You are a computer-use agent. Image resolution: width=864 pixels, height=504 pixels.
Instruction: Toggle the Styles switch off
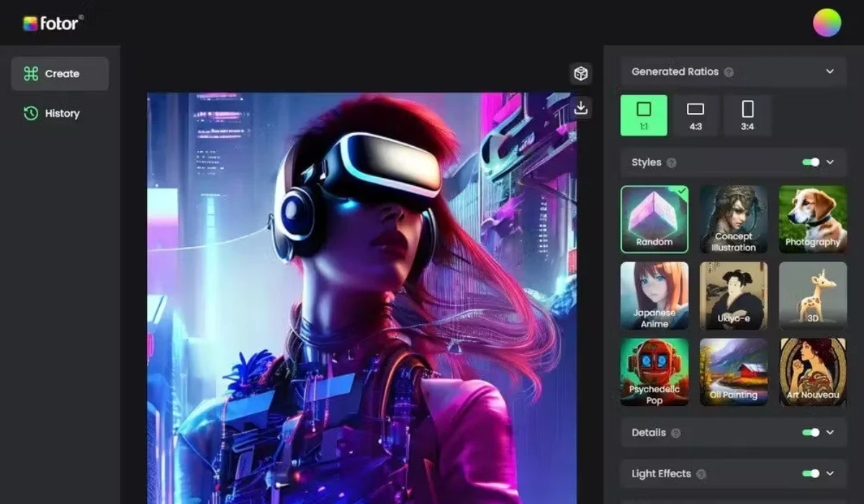point(811,163)
